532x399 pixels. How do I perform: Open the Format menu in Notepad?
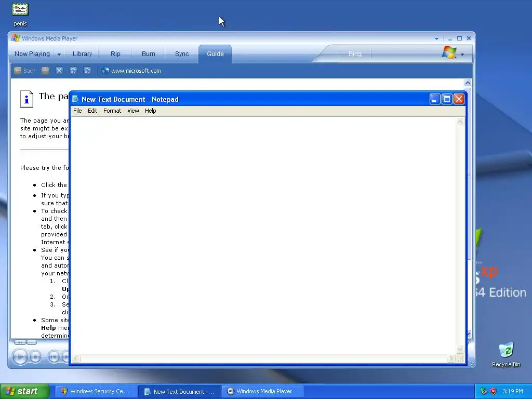(x=112, y=111)
